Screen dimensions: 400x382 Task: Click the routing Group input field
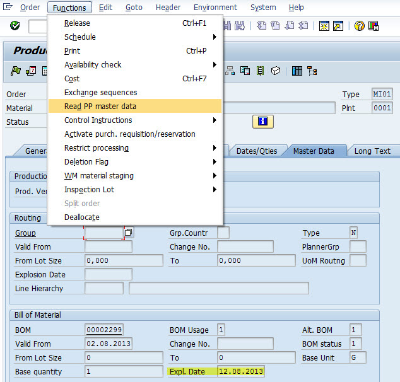(104, 233)
